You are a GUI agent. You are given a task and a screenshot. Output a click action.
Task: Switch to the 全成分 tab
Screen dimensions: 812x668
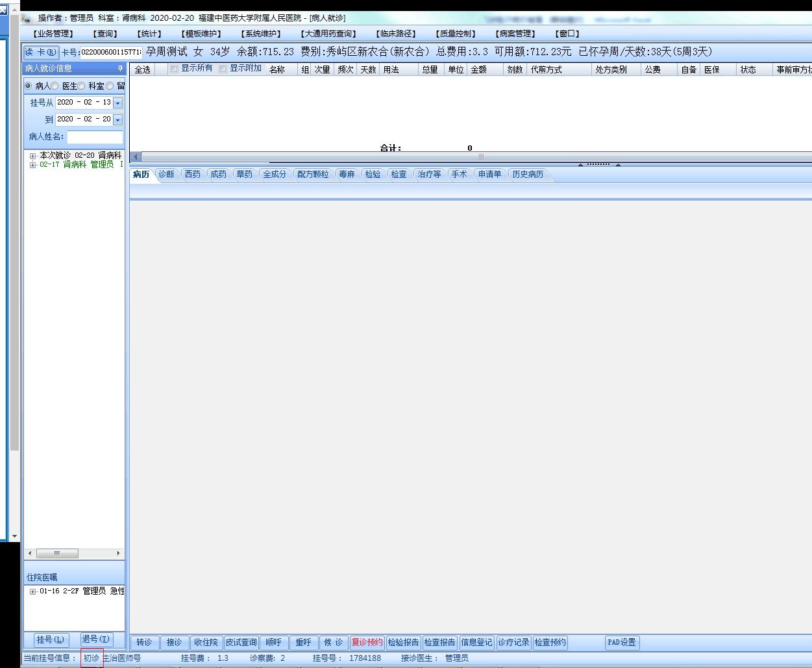(x=275, y=175)
